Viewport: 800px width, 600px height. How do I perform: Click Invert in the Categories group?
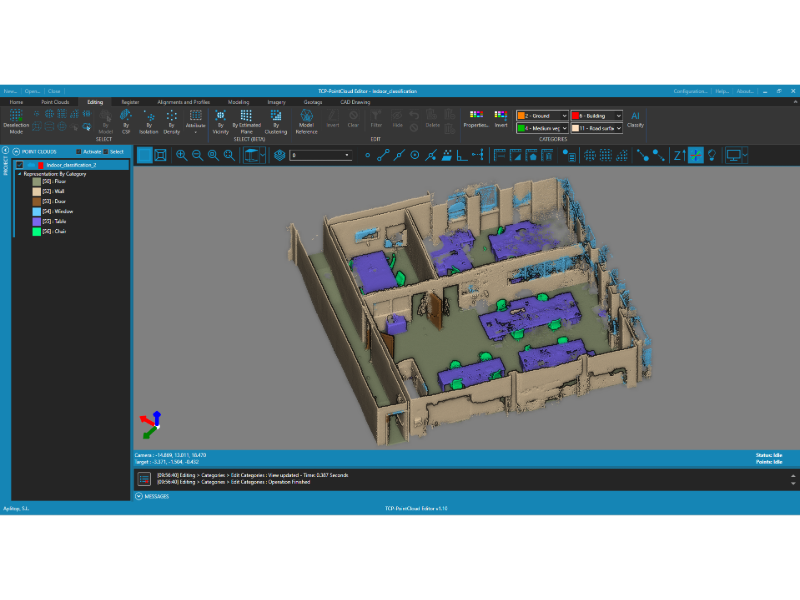click(x=501, y=119)
